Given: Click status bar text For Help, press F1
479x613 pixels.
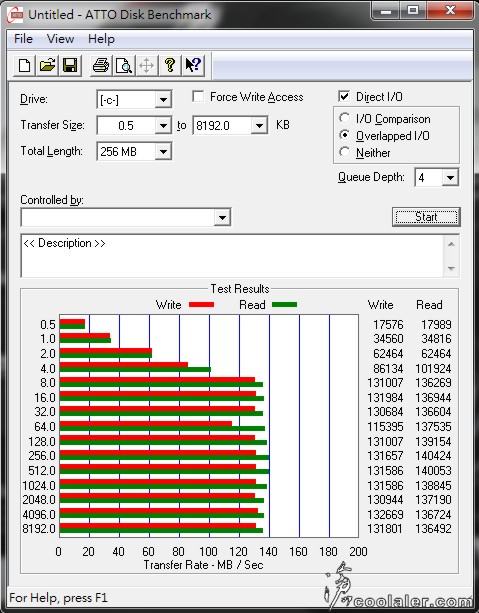Looking at the screenshot, I should point(58,598).
